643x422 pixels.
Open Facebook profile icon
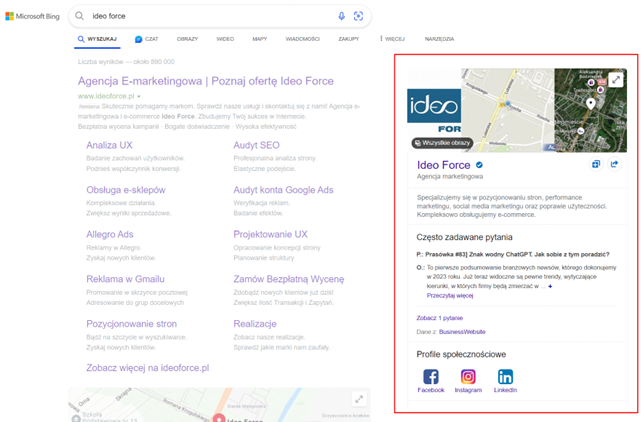pyautogui.click(x=430, y=377)
